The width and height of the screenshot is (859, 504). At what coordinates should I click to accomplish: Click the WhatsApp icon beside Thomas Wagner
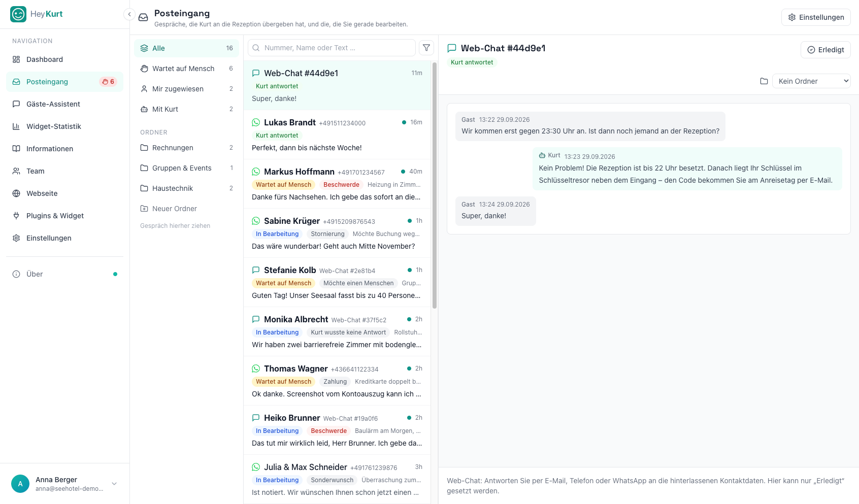point(256,368)
